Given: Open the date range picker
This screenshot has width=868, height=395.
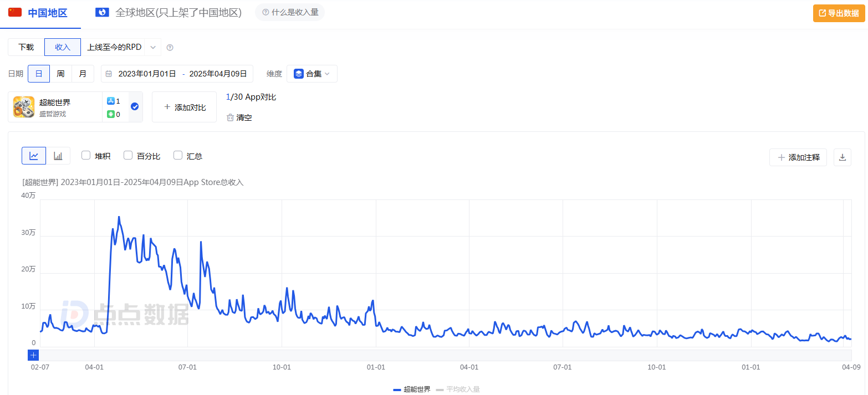Looking at the screenshot, I should coord(177,74).
